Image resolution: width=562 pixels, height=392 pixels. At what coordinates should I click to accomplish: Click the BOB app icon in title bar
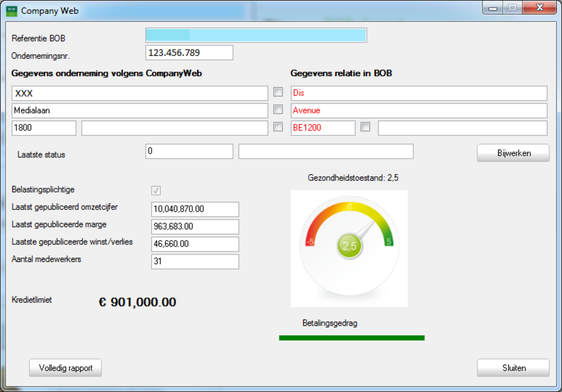coord(12,11)
